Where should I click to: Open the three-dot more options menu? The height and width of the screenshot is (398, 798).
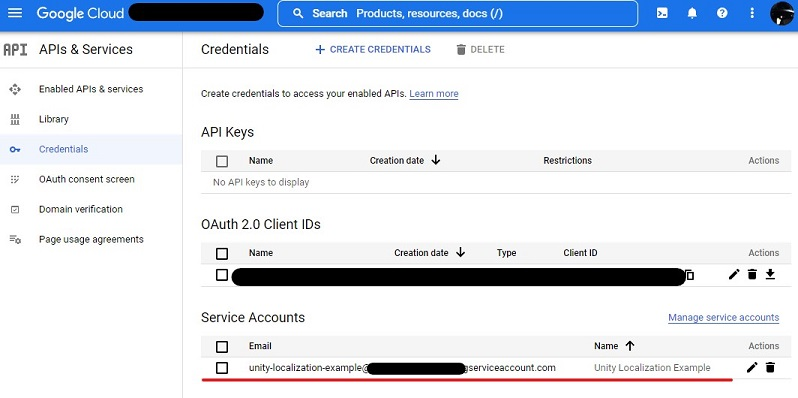[752, 13]
